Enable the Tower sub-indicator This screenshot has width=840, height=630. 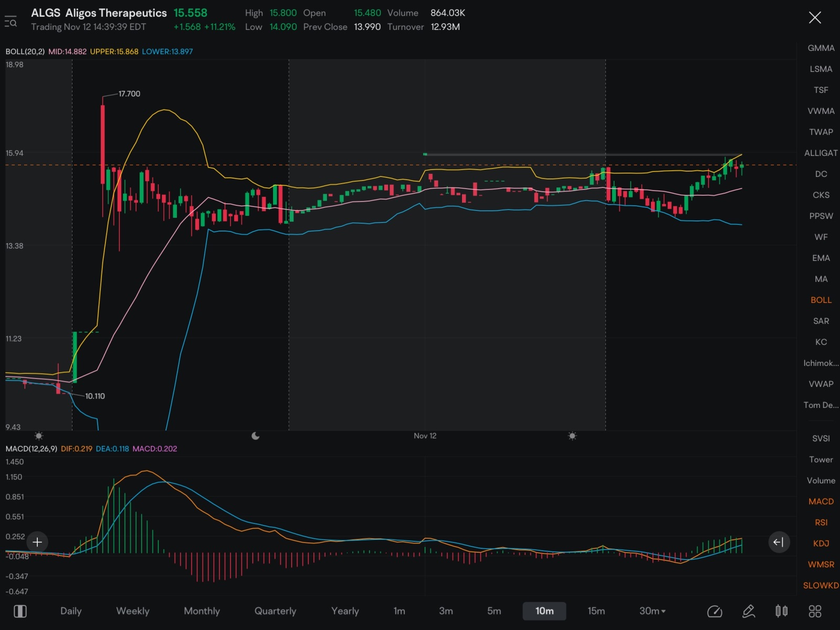click(821, 459)
